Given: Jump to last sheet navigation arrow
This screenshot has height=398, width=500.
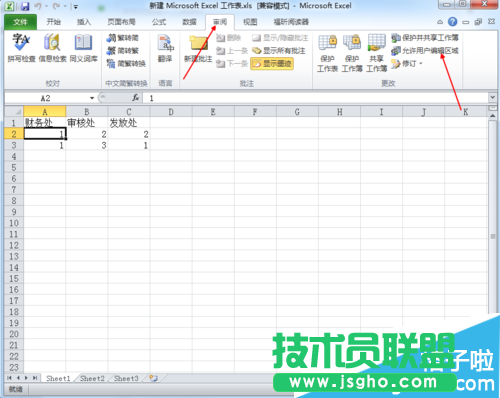Looking at the screenshot, I should click(x=35, y=378).
